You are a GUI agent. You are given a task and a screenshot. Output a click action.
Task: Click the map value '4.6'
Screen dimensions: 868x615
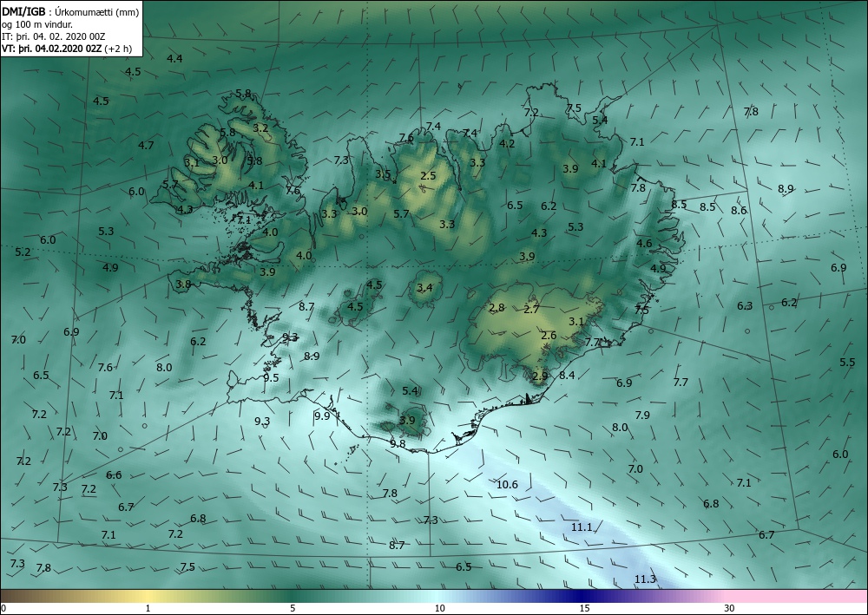644,244
